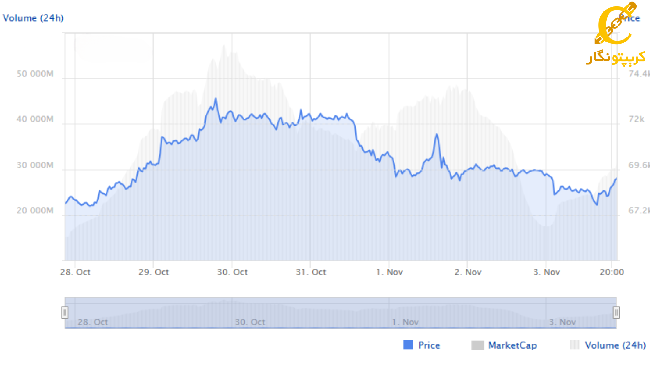Click the Volume (24h) axis title
The width and height of the screenshot is (650, 365).
(33, 18)
